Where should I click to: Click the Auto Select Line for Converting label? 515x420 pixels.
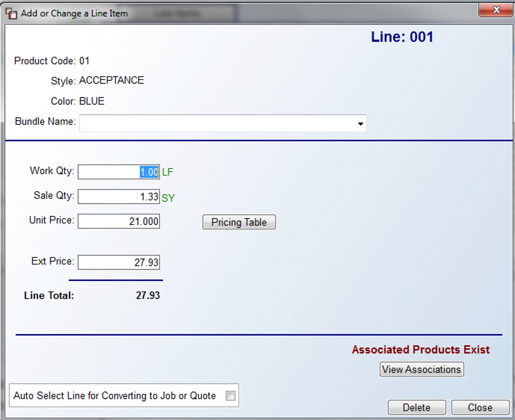(x=115, y=396)
